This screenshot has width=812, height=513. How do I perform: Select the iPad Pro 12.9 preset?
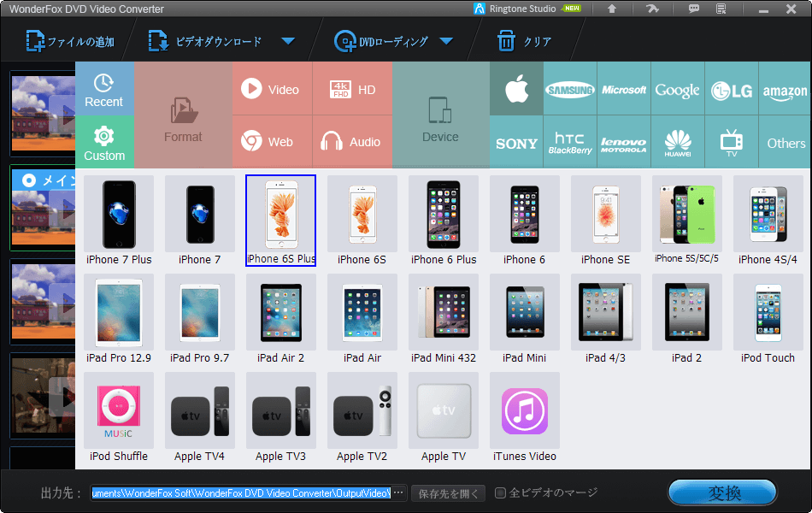pos(119,319)
